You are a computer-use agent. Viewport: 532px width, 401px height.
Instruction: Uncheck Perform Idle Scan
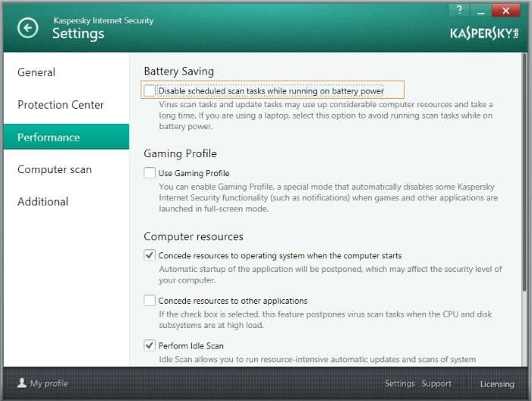click(150, 346)
